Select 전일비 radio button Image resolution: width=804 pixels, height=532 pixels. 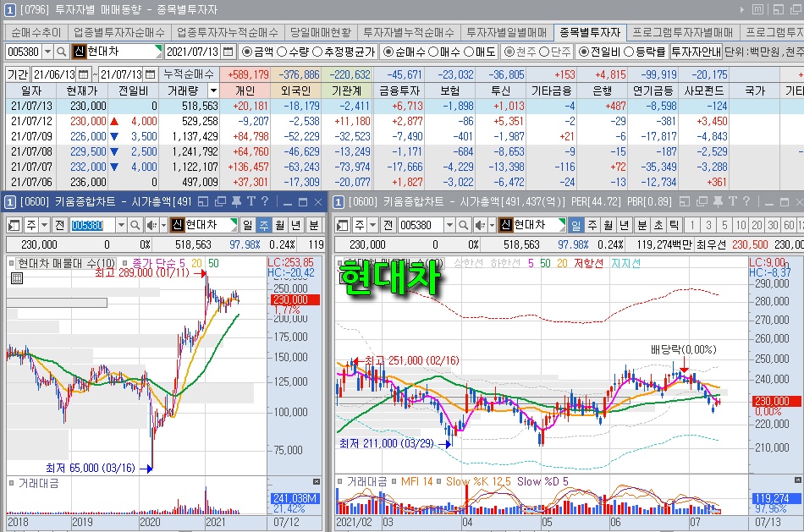[583, 52]
